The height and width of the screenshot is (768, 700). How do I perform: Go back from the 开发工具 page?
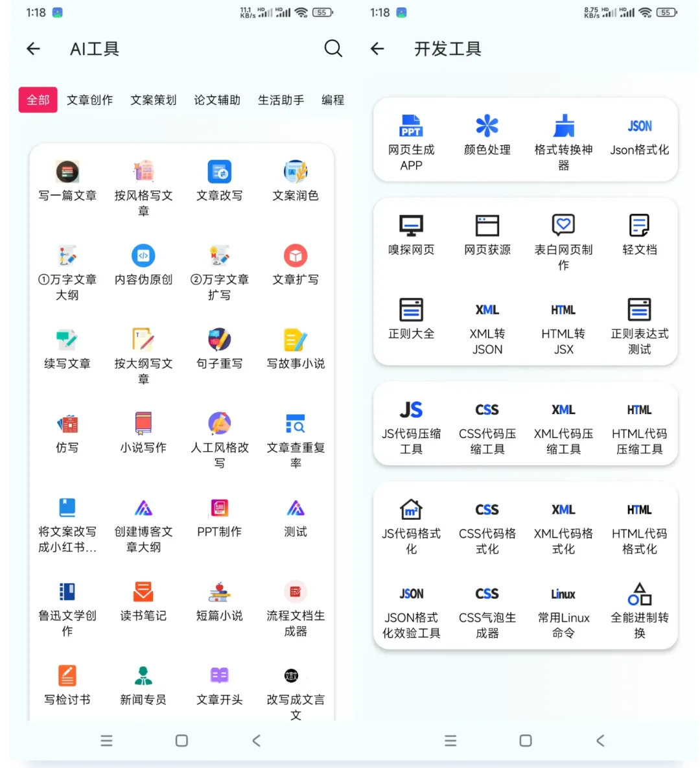(378, 49)
